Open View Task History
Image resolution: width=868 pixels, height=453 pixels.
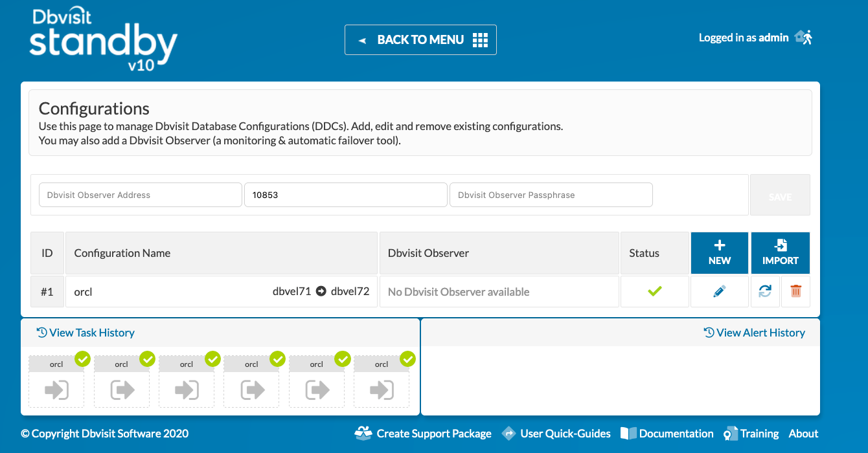coord(86,333)
